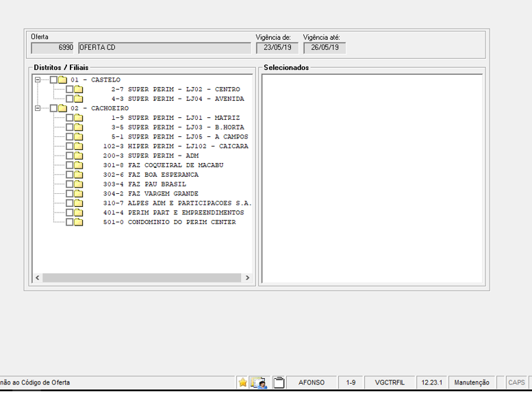The image size is (532, 394).
Task: Collapse the 02 - CACHOEIRO district node
Action: click(38, 108)
